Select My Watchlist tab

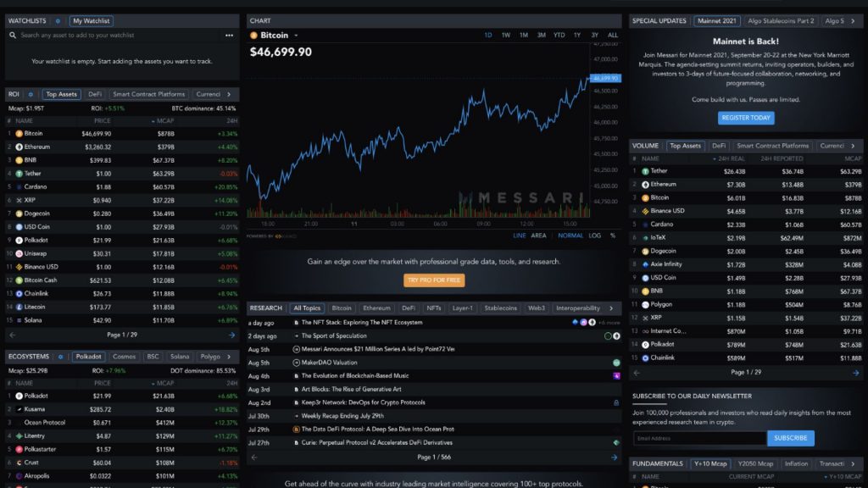(92, 21)
